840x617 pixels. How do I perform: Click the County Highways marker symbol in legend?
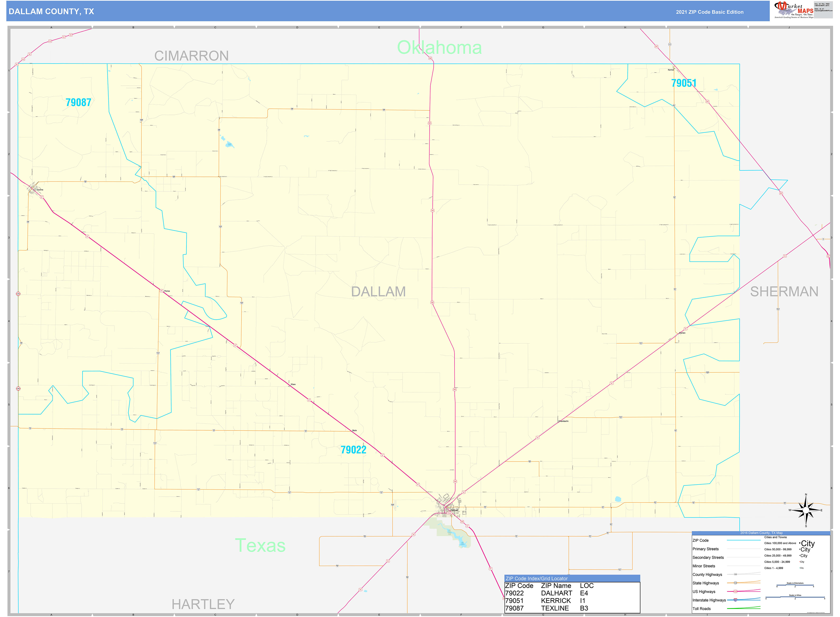(736, 575)
